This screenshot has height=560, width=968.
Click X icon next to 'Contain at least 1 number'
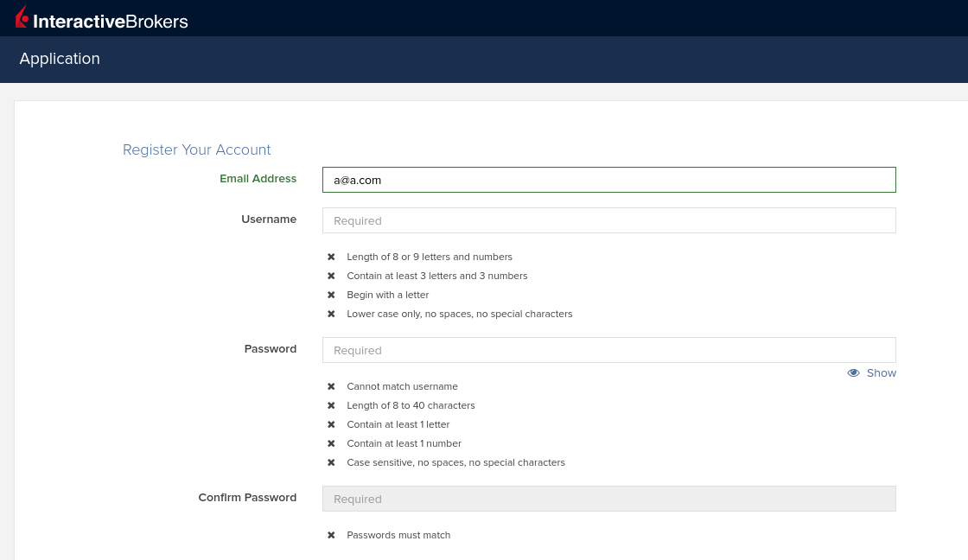click(331, 444)
